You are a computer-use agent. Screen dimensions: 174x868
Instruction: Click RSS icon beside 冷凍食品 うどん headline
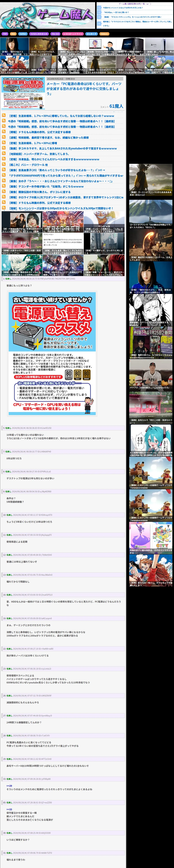(4, 159)
